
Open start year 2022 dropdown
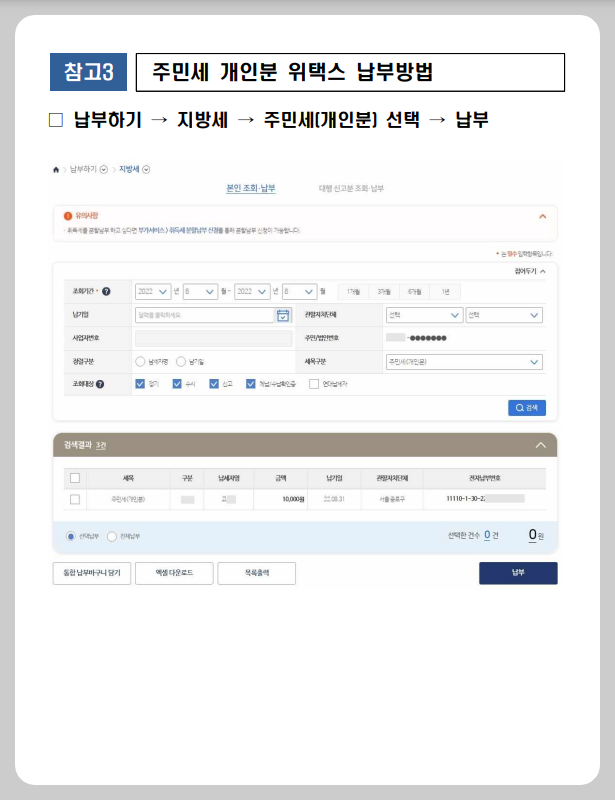(x=153, y=291)
